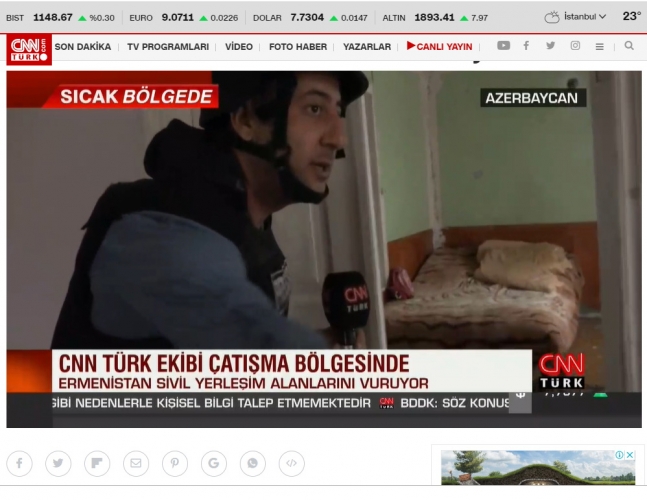Open the CNN Türk logo homepage
Screen dimensions: 647x500
(29, 50)
